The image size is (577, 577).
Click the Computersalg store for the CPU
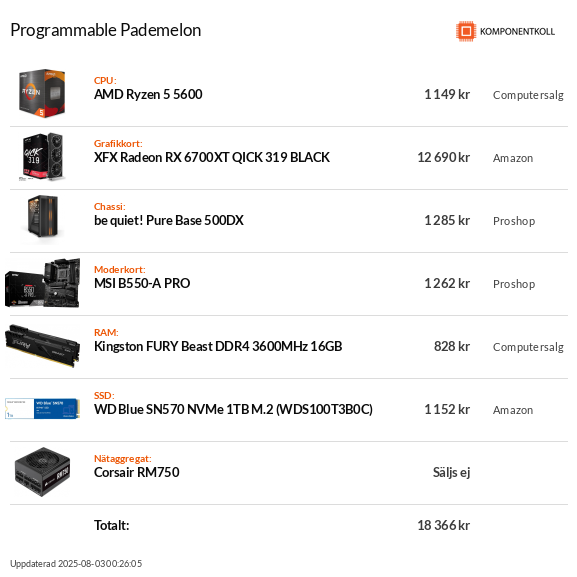tap(528, 95)
